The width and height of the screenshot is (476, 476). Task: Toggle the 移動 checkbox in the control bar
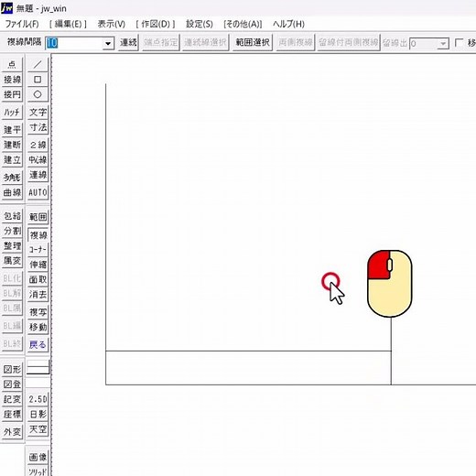[x=459, y=42]
